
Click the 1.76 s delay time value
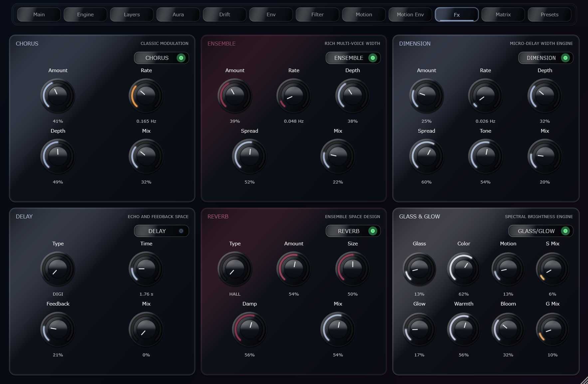point(146,294)
